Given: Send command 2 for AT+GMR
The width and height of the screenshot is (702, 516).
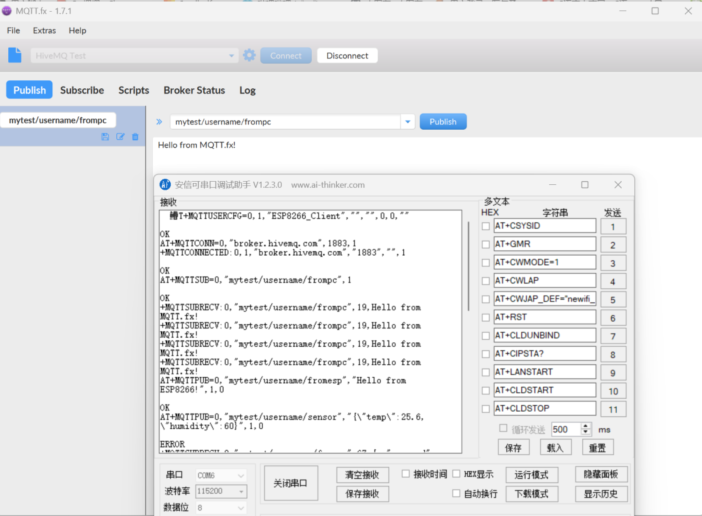Looking at the screenshot, I should pyautogui.click(x=613, y=245).
